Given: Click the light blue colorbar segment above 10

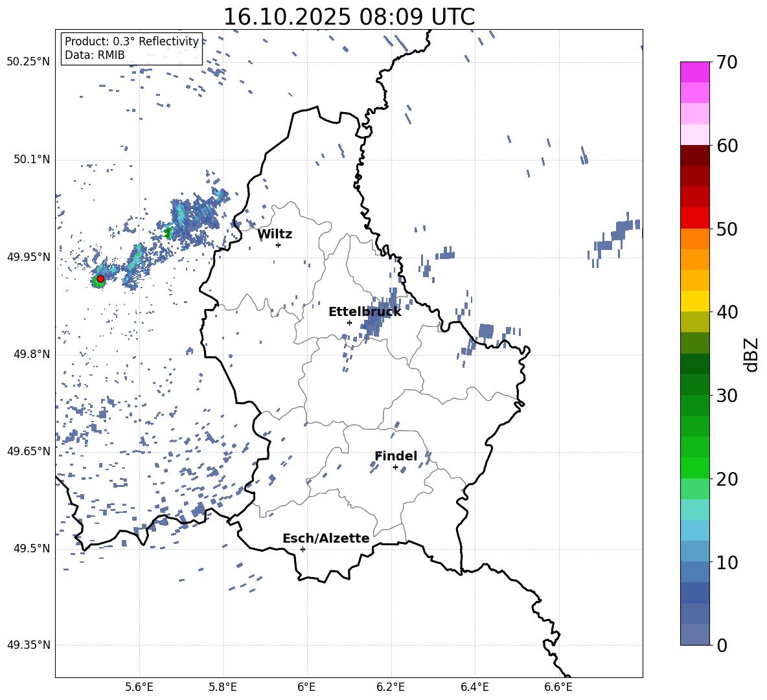Looking at the screenshot, I should [x=694, y=551].
